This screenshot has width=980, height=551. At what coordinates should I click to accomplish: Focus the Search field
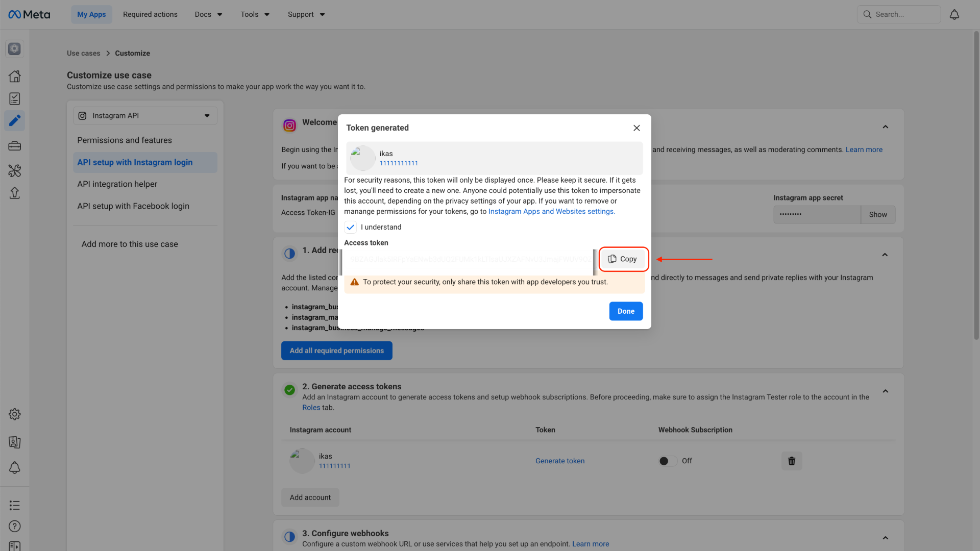coord(899,14)
